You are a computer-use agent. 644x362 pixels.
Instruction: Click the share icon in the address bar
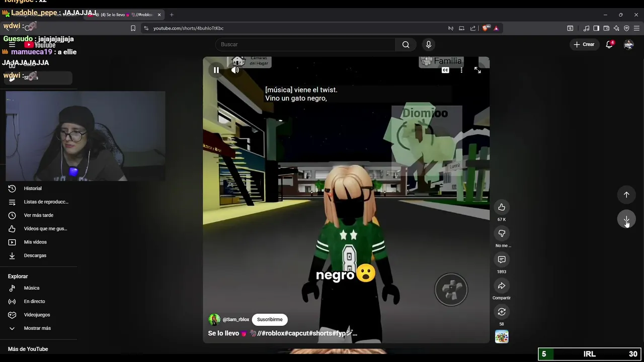pyautogui.click(x=473, y=28)
